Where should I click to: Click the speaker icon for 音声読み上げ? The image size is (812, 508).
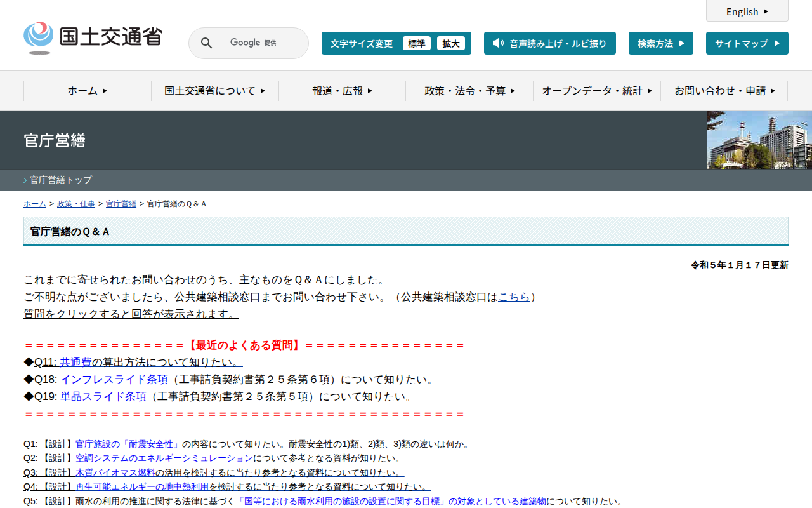[x=498, y=43]
